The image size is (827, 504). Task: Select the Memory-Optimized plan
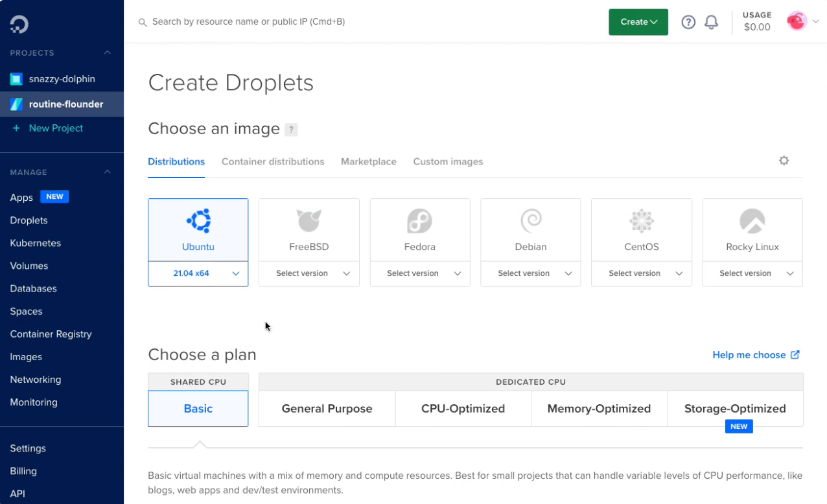click(x=600, y=409)
